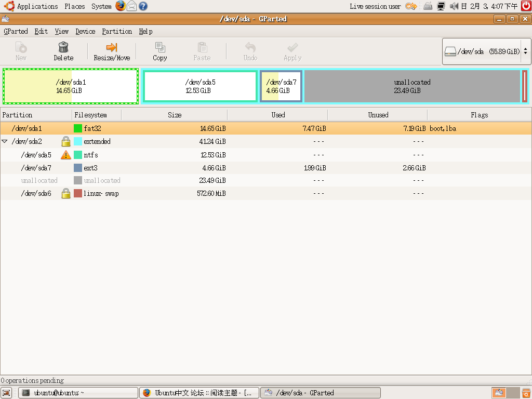Click the /dev/sda - GParted taskbar button

point(320,393)
